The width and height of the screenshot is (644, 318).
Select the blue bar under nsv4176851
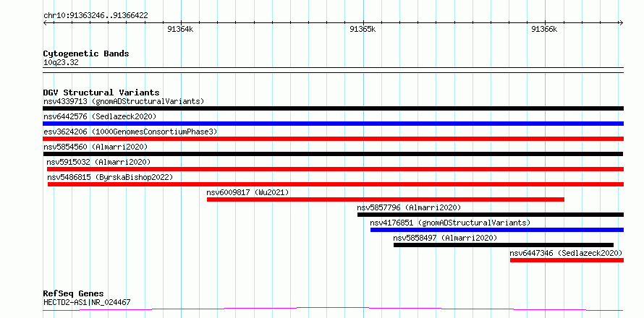point(497,230)
